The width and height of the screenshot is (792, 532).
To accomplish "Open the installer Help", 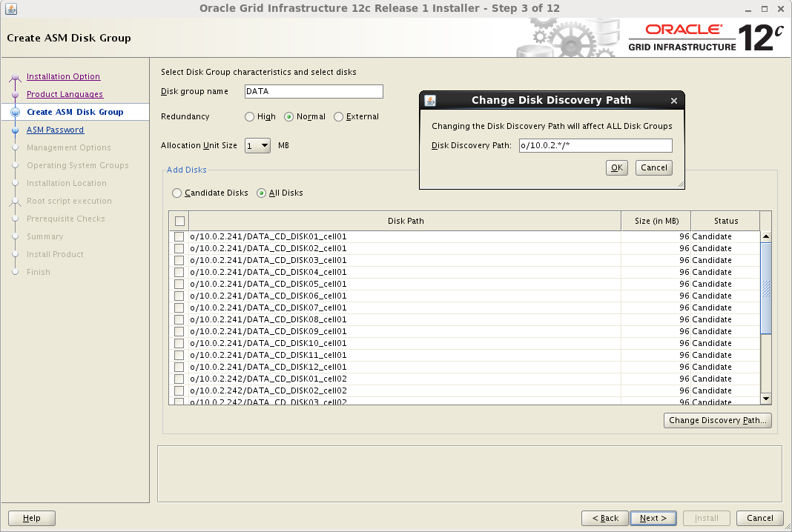I will click(x=31, y=519).
